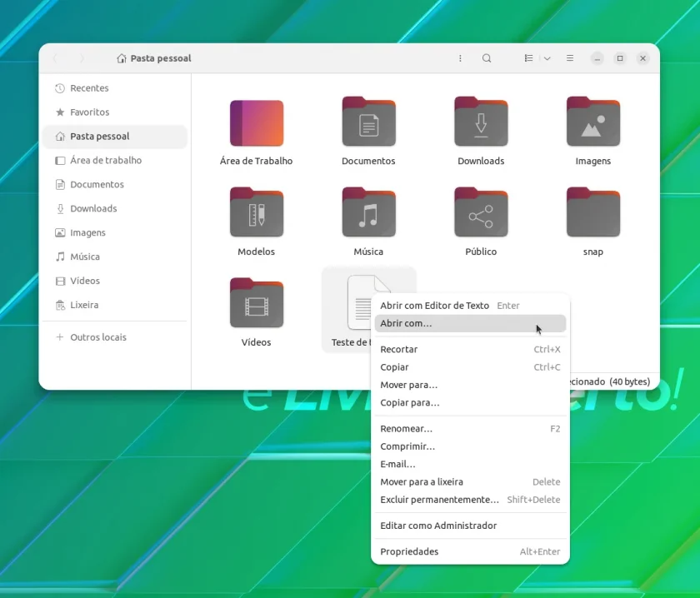Viewport: 700px width, 598px height.
Task: Open the Downloads folder in grid
Action: [481, 122]
